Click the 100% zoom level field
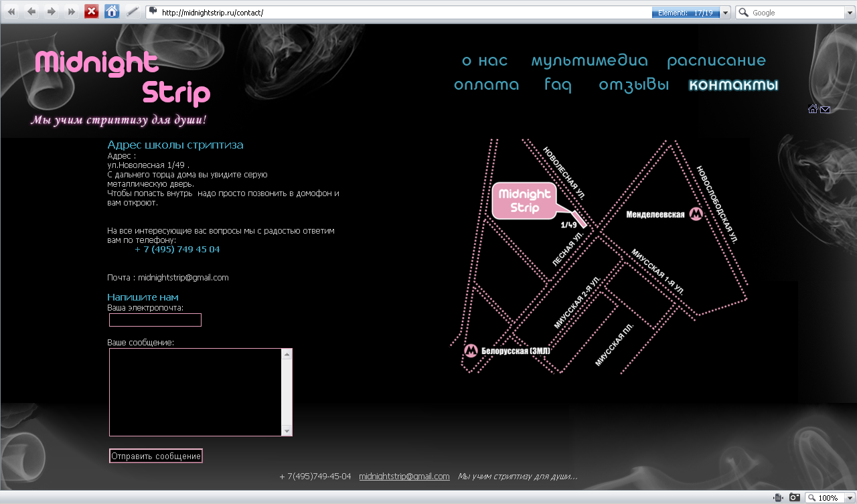 pyautogui.click(x=828, y=498)
